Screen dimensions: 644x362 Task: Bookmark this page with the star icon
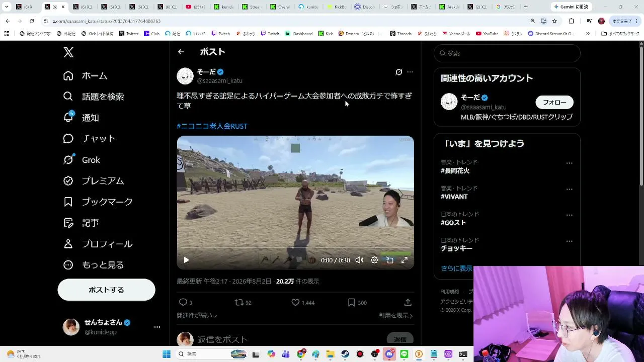pyautogui.click(x=554, y=21)
